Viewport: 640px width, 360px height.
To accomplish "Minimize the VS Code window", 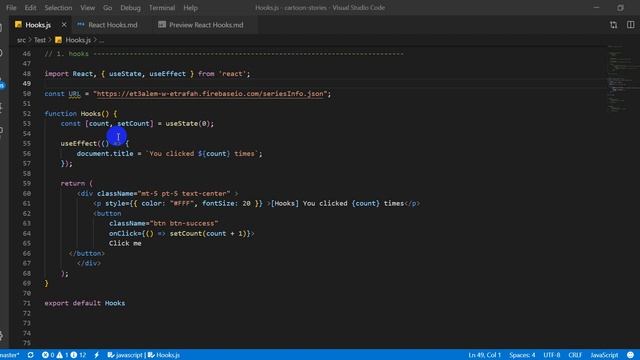I will [x=596, y=8].
